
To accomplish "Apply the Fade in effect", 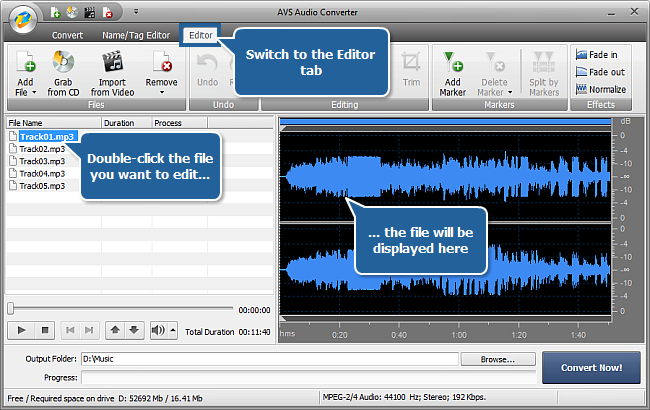I will (x=597, y=55).
